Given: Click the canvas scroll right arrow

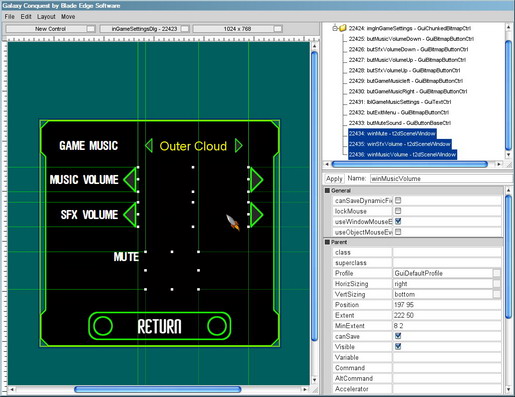Looking at the screenshot, I should (x=305, y=389).
